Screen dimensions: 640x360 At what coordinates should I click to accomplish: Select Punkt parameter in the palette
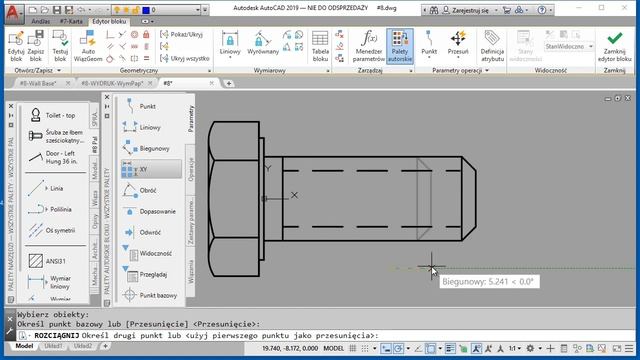coord(141,106)
